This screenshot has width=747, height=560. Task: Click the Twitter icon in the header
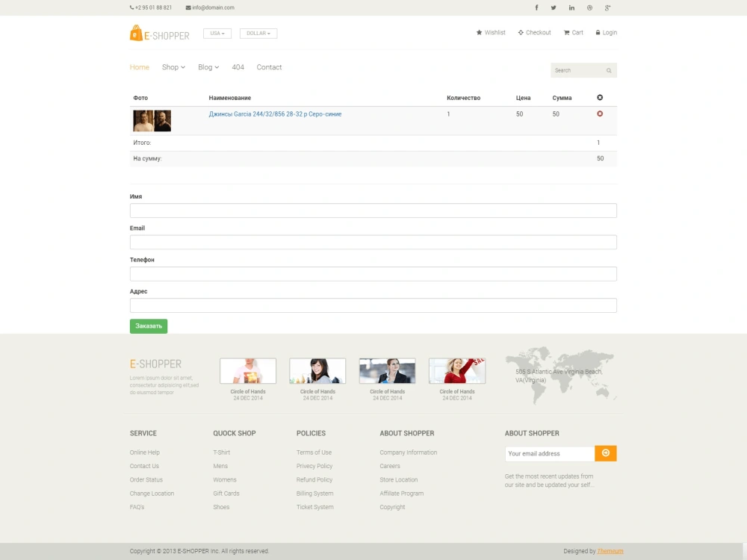554,7
